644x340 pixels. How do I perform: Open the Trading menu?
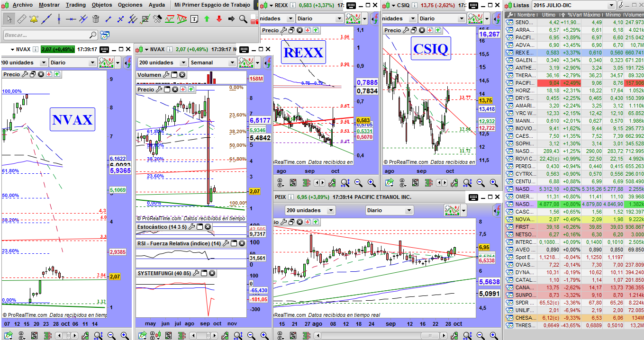click(75, 5)
